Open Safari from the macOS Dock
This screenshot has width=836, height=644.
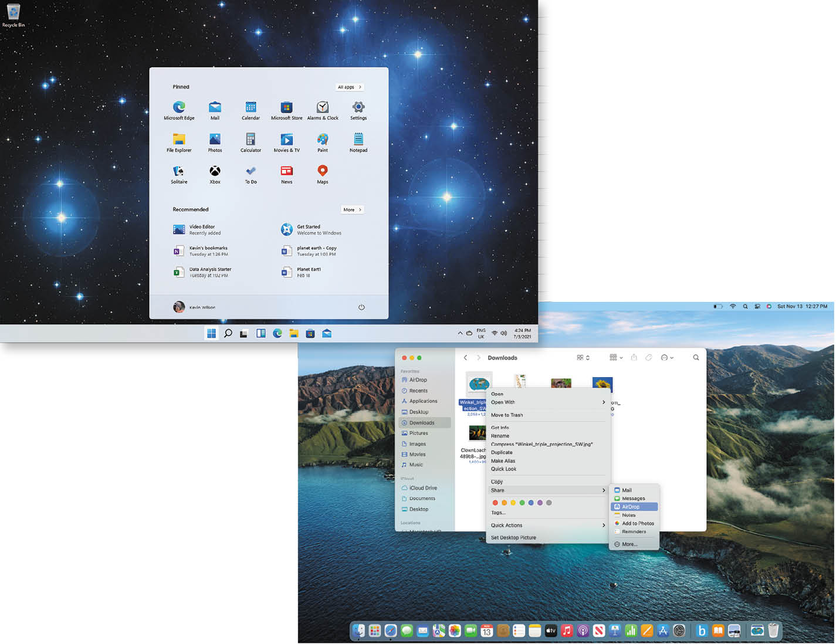pos(391,631)
